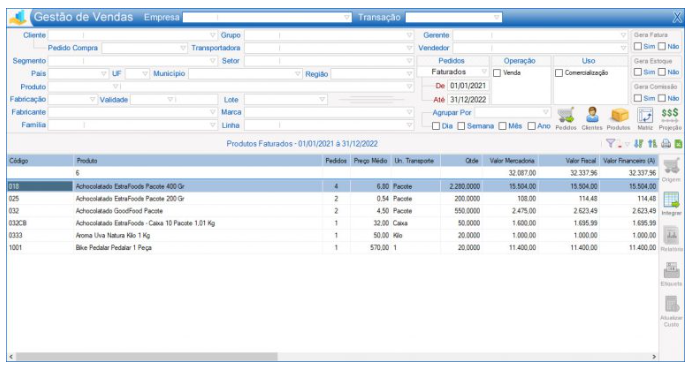Screen dimensions: 697x376
Task: Tick the Ano grouping checkbox
Action: 532,126
